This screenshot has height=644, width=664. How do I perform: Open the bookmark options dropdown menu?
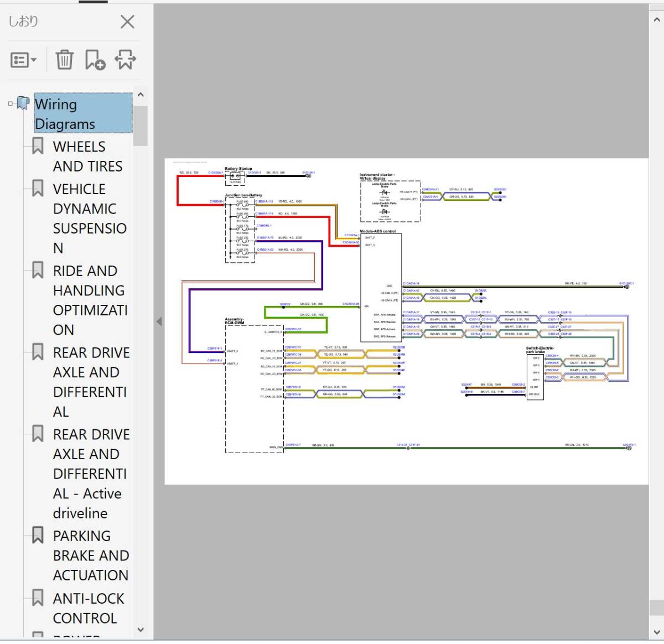pos(24,60)
